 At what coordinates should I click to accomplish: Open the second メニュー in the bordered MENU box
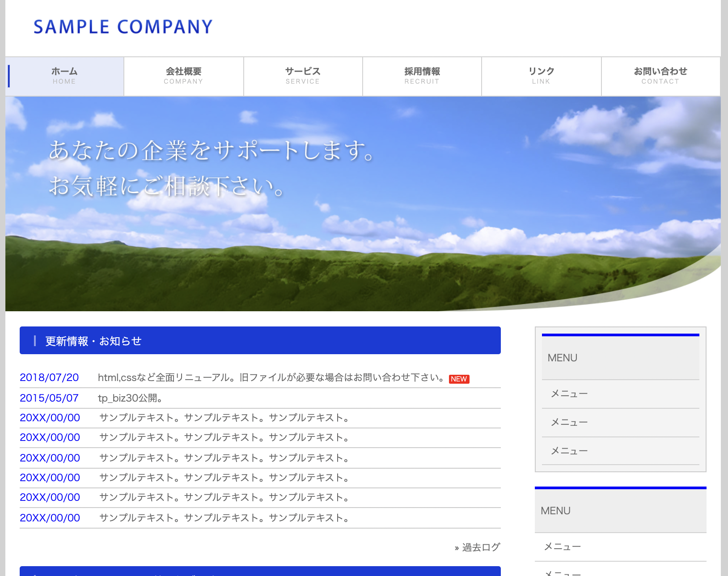pyautogui.click(x=569, y=422)
